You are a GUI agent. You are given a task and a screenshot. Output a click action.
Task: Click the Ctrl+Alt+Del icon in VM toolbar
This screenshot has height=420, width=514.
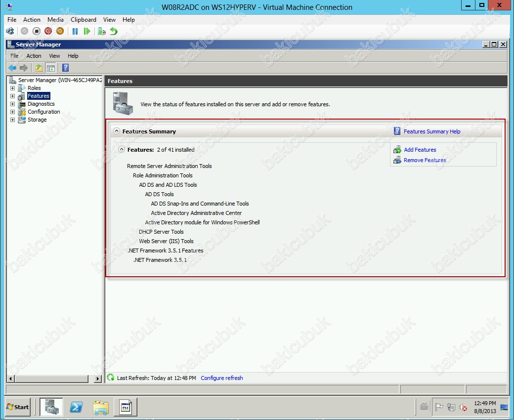click(10, 31)
